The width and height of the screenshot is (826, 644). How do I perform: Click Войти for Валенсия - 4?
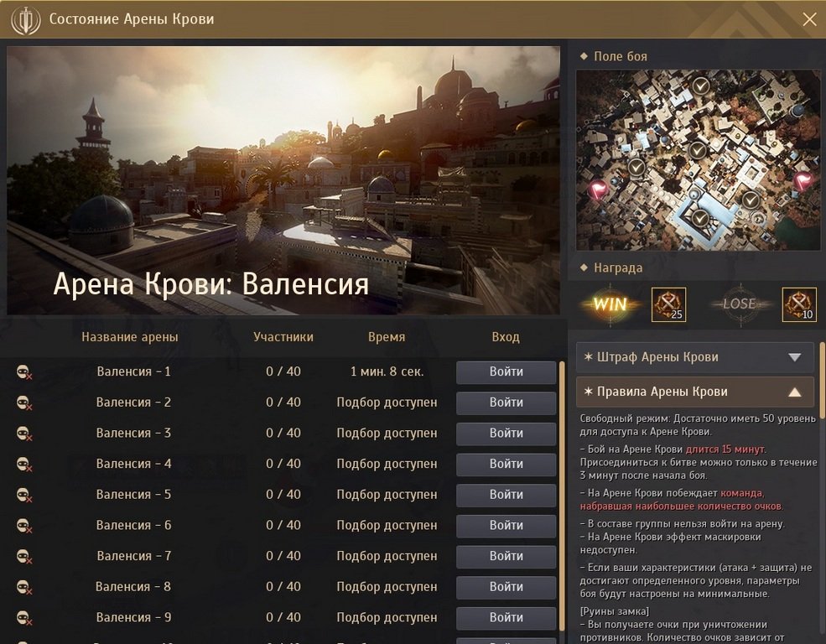pos(506,465)
